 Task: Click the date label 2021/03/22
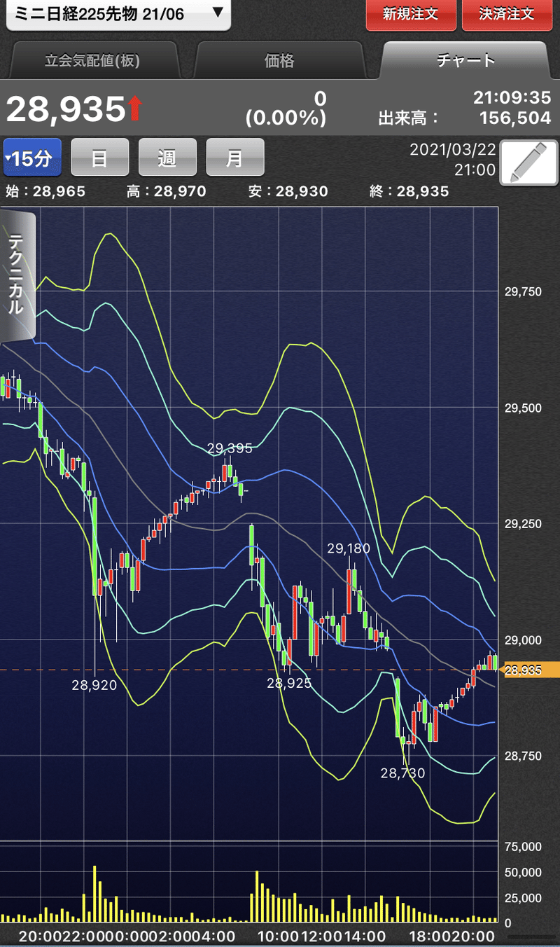click(x=452, y=150)
